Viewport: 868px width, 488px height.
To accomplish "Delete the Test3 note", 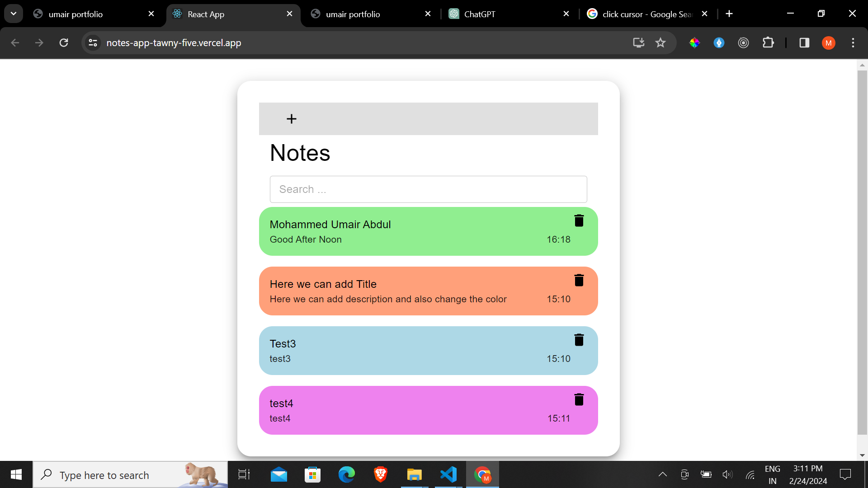I will coord(579,340).
